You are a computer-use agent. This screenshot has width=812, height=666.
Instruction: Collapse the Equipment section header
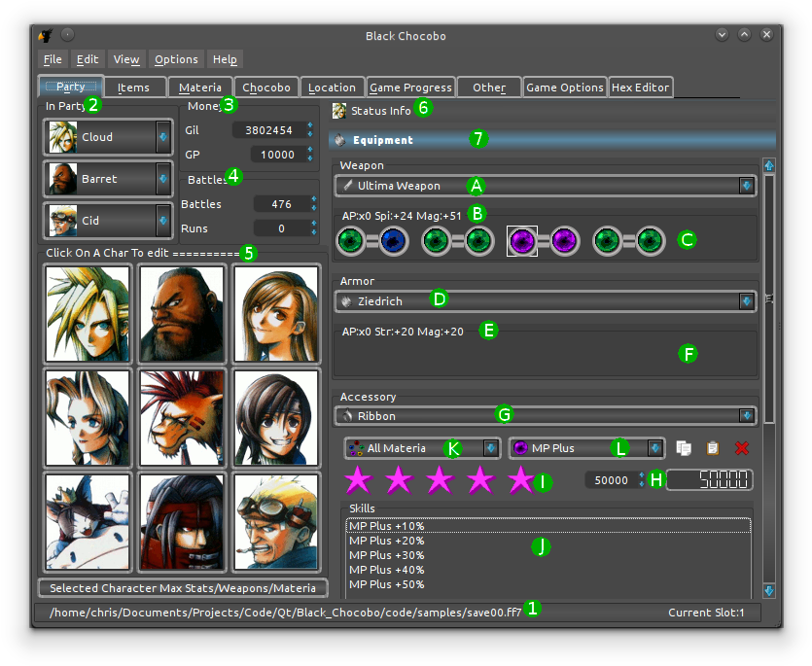[552, 140]
